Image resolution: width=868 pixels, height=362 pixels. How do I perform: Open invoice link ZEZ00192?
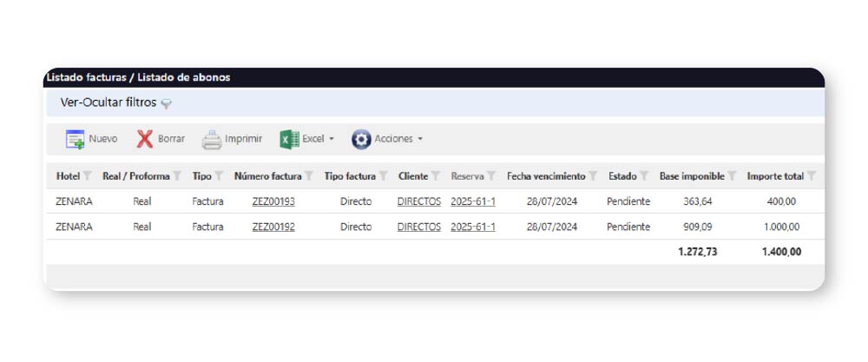[x=273, y=227]
